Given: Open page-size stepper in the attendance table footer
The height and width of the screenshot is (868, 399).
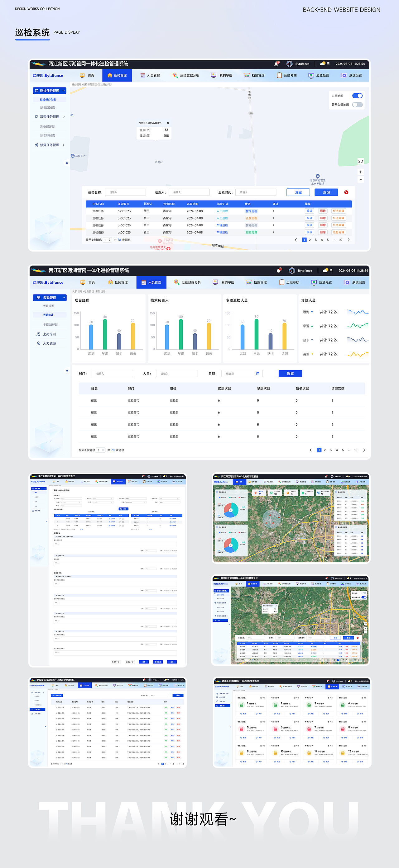Looking at the screenshot, I should click(100, 450).
